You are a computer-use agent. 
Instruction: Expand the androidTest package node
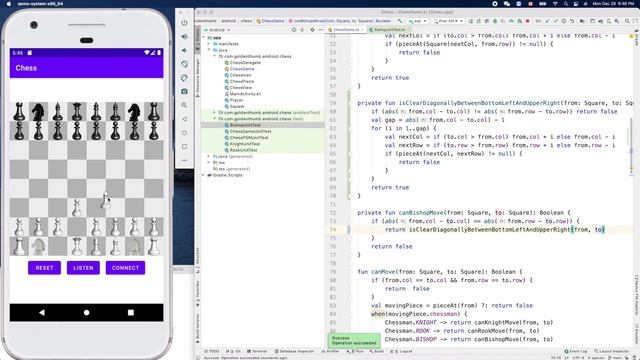(214, 112)
